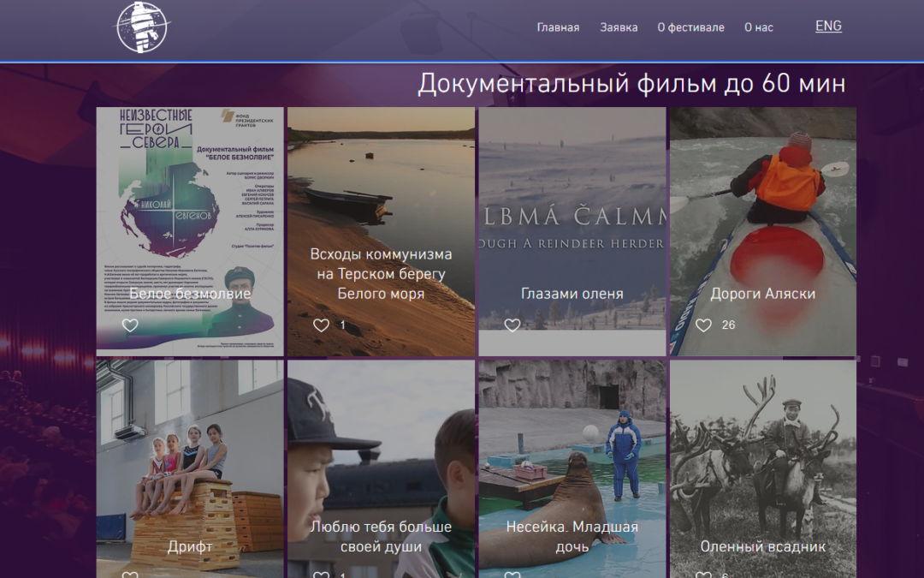
Task: Open the Дороги Аляски film title
Action: click(763, 293)
